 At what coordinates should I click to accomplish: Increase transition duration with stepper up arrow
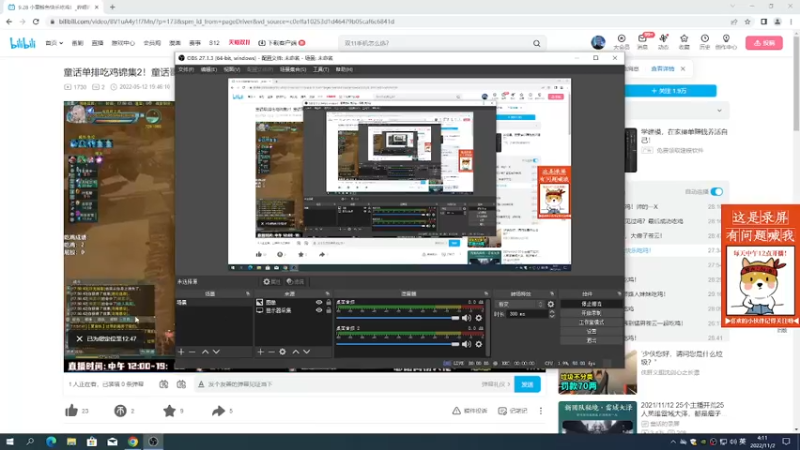tap(552, 312)
